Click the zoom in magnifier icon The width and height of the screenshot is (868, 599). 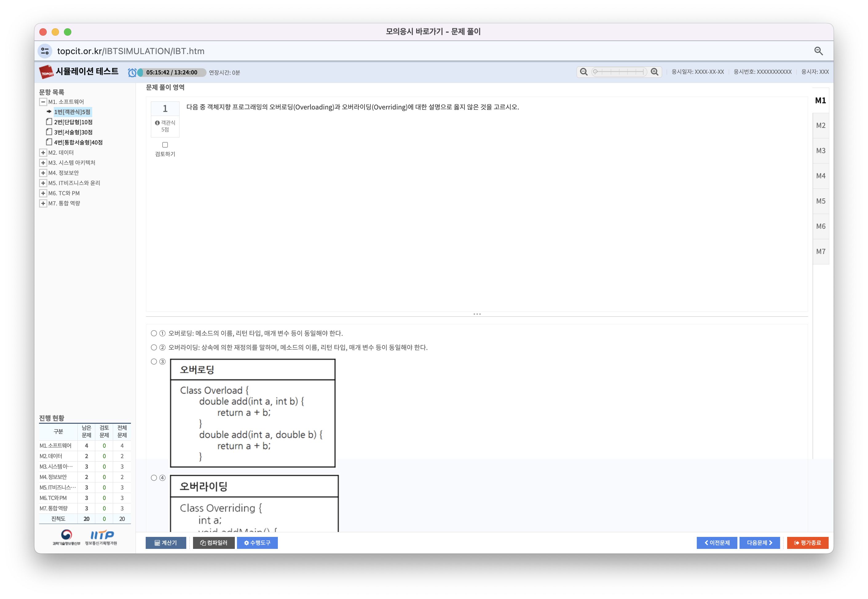click(655, 72)
